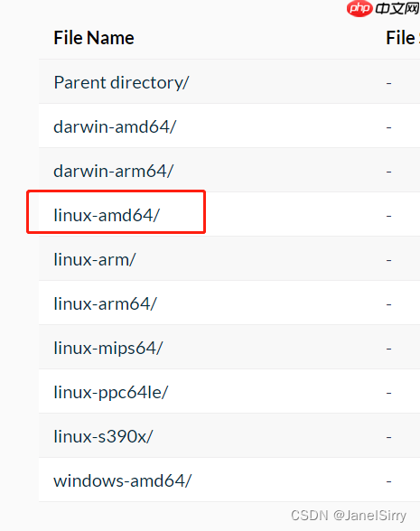Open the linux-ppc64le/ folder
Image resolution: width=420 pixels, height=531 pixels.
(110, 393)
